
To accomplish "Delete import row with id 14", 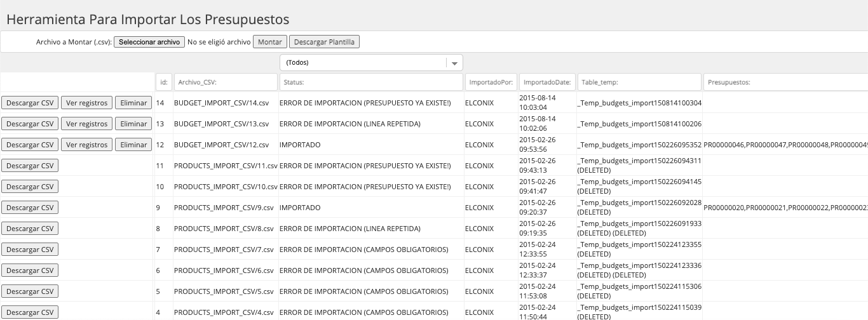I will 133,103.
